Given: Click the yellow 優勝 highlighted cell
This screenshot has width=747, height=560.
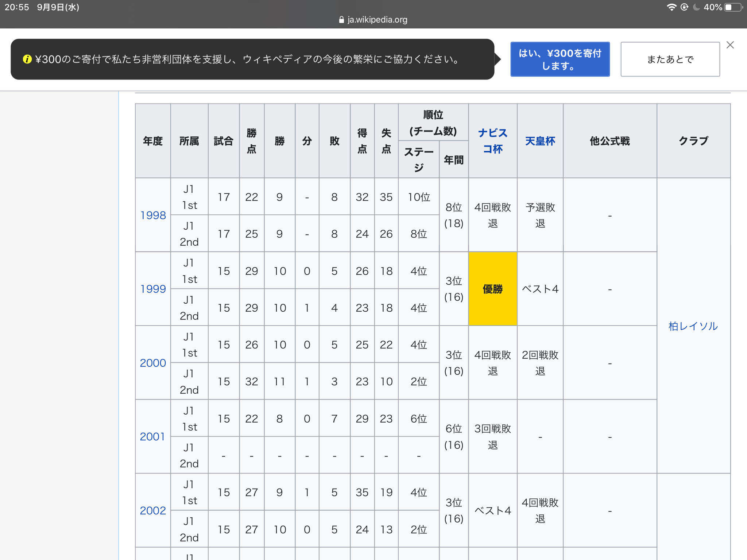Looking at the screenshot, I should point(492,289).
